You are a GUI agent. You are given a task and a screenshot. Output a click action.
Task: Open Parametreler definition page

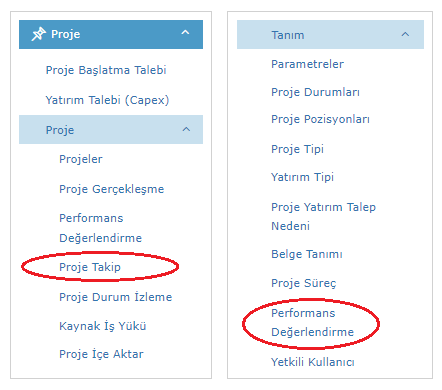pos(307,64)
